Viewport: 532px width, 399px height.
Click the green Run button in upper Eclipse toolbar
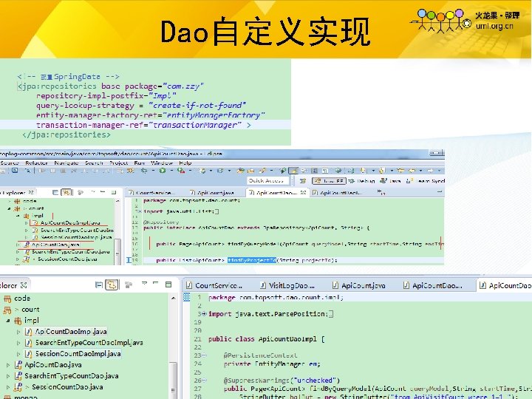click(163, 171)
